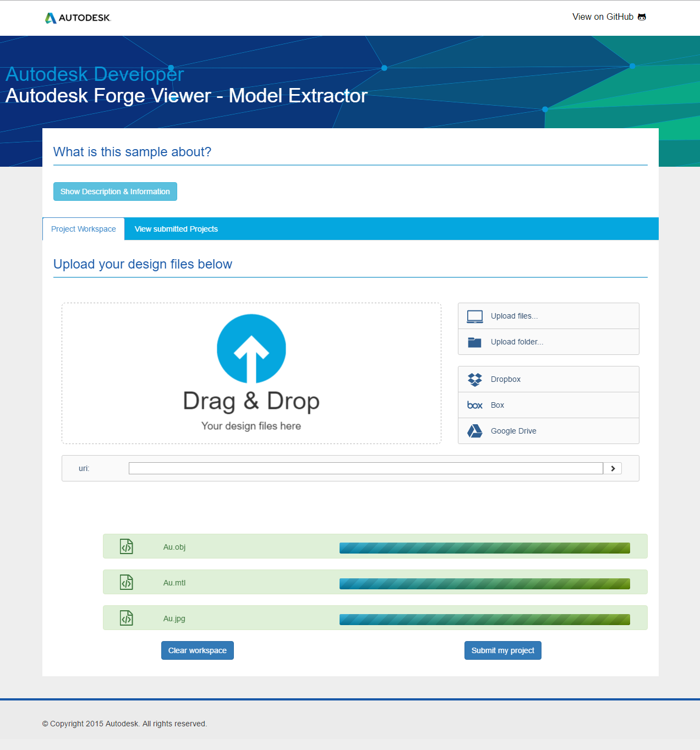700x750 pixels.
Task: Click the uri submit chevron button
Action: tap(612, 468)
